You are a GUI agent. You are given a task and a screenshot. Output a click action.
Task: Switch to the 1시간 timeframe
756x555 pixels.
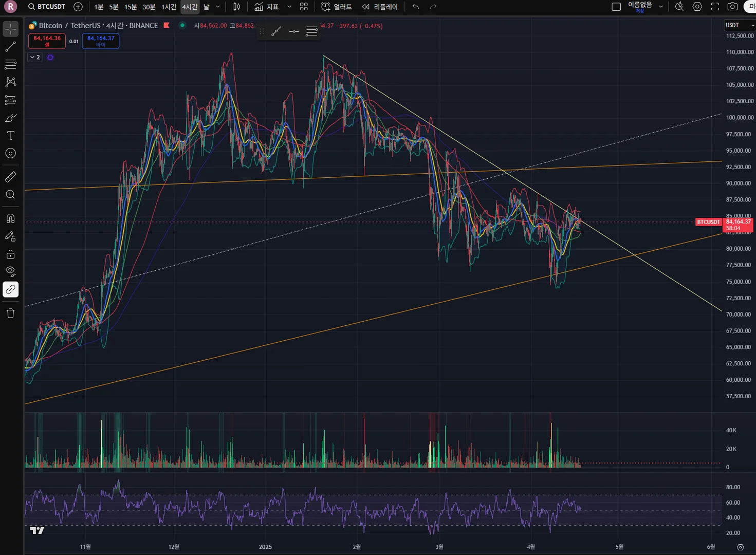click(x=169, y=7)
